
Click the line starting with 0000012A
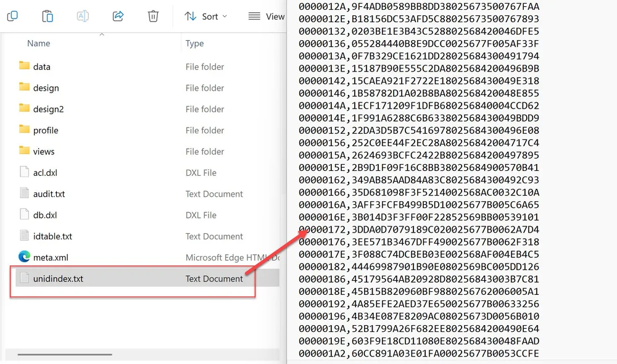tap(419, 6)
